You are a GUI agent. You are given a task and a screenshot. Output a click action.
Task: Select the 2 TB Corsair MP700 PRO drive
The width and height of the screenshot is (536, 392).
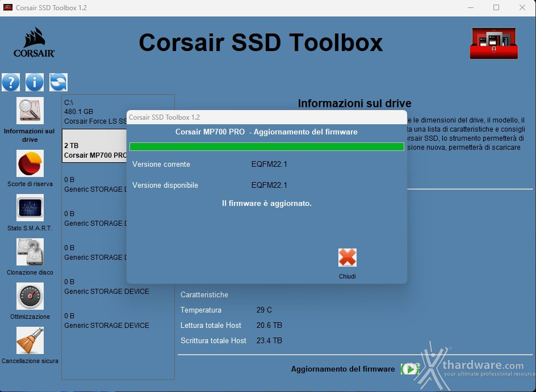94,146
